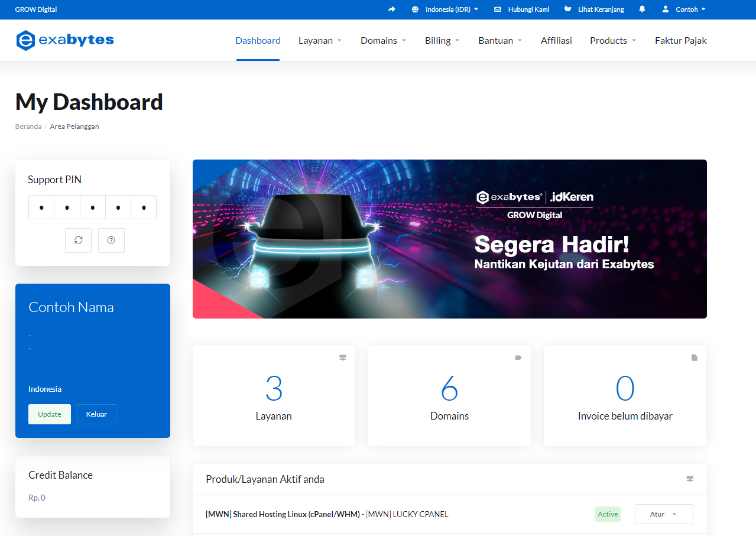Viewport: 756px width, 536px height.
Task: Click first Support PIN digit box
Action: pyautogui.click(x=41, y=207)
